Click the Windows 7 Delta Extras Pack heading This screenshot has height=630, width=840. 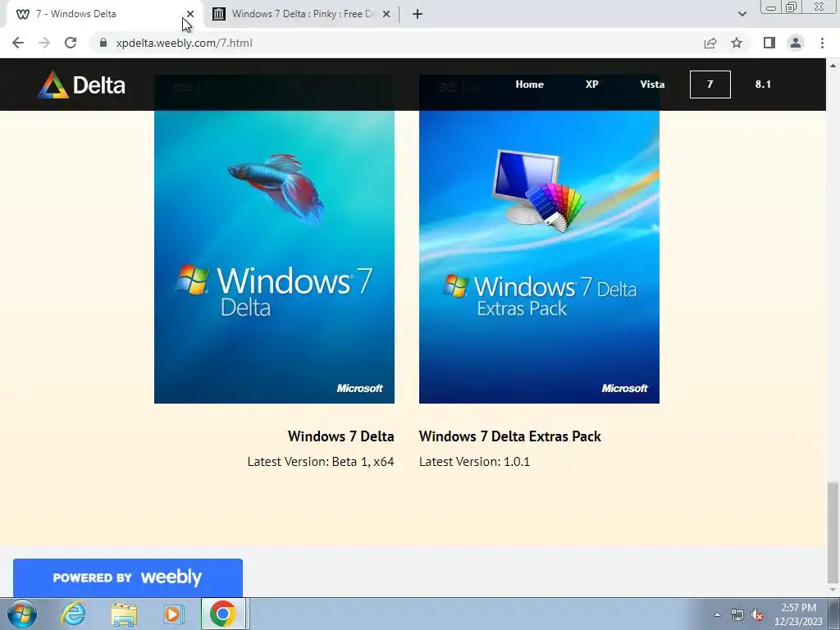(x=510, y=436)
